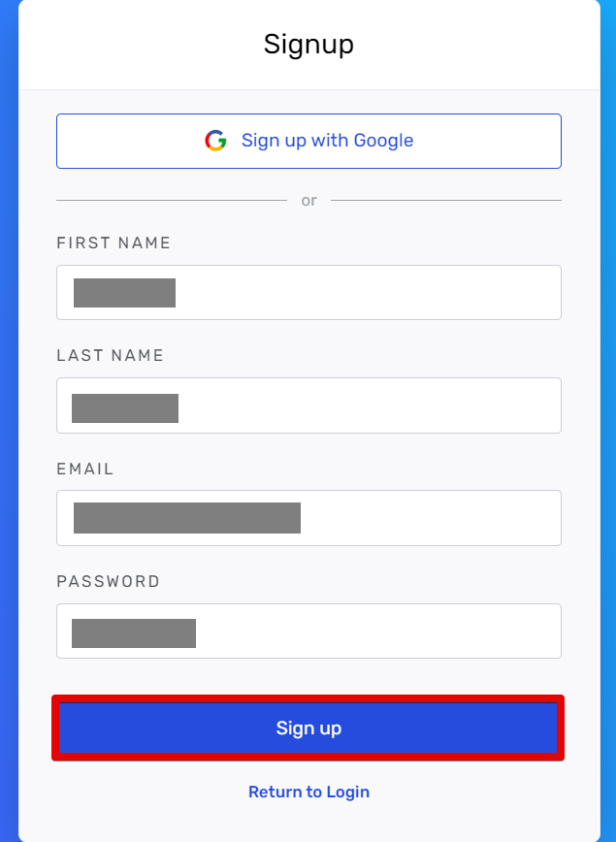Screen dimensions: 616x842
Task: Click the white Google signup bordered box
Action: tap(308, 141)
